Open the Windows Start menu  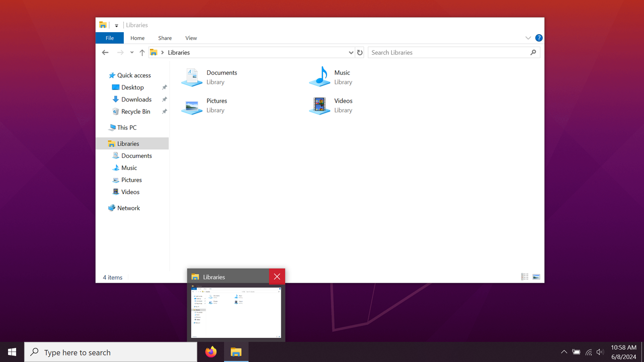[12, 352]
